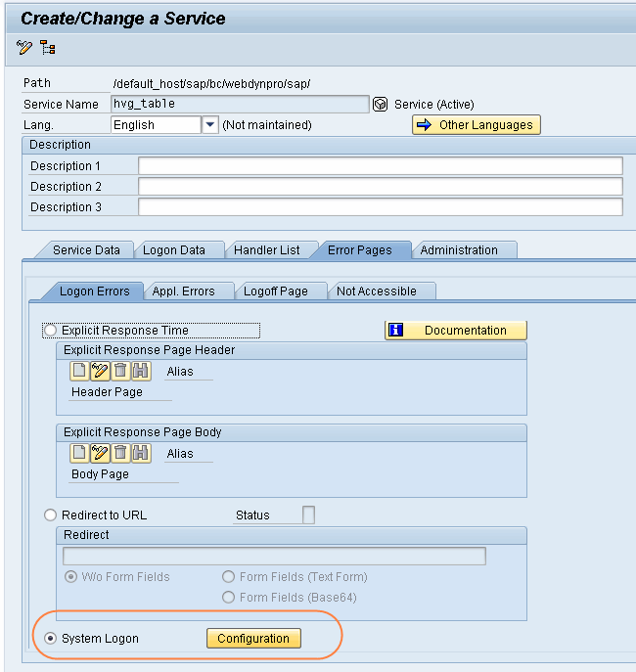
Task: Switch to the Logon Data tab
Action: (x=174, y=250)
